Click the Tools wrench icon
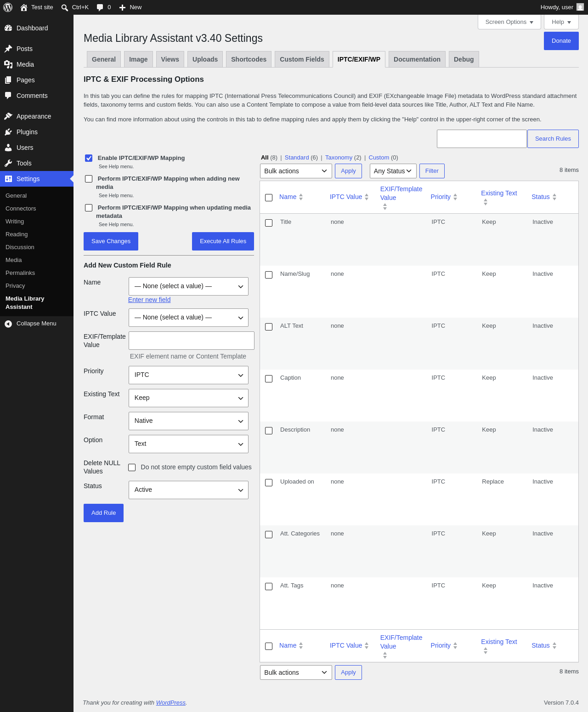The height and width of the screenshot is (712, 588). click(x=8, y=163)
